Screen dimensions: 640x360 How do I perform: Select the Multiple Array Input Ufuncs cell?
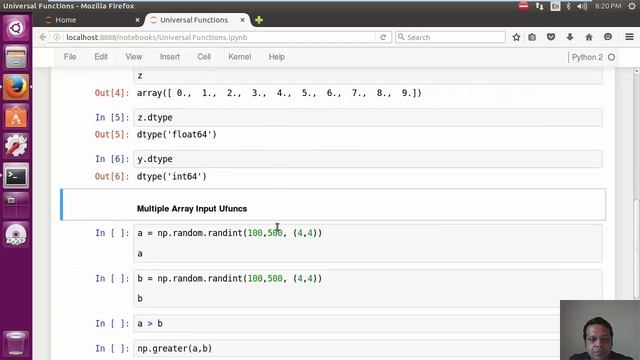click(333, 204)
